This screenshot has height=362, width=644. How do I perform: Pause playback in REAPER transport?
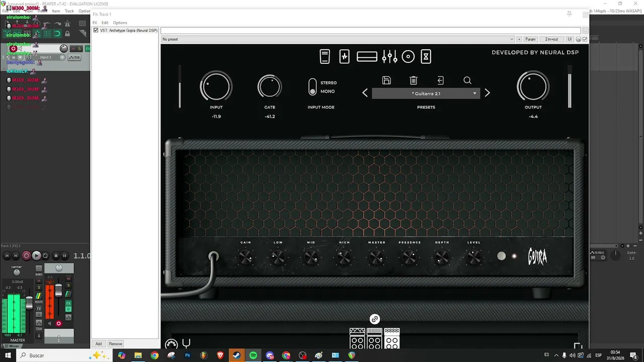[x=64, y=256]
